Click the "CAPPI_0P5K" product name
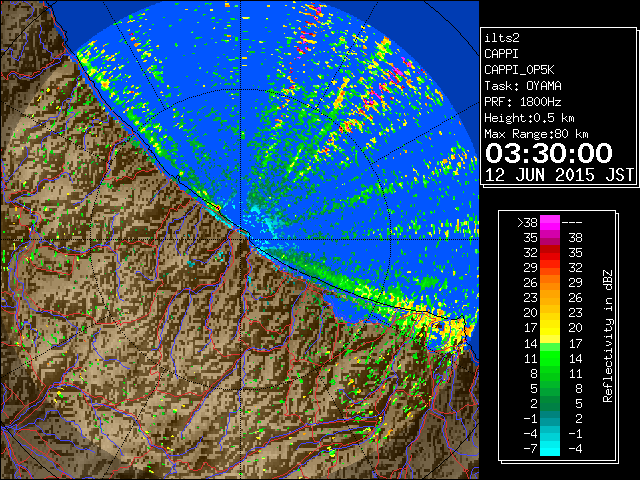The image size is (640, 480). pyautogui.click(x=519, y=70)
